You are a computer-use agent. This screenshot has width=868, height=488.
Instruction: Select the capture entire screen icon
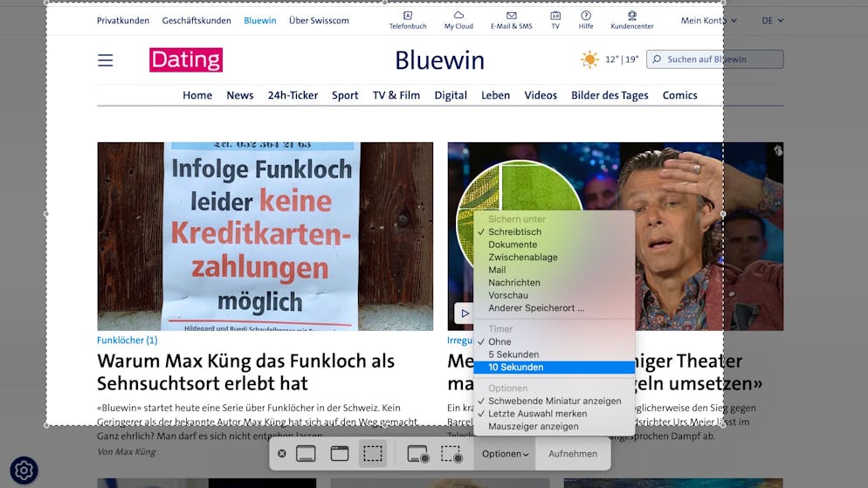point(306,454)
